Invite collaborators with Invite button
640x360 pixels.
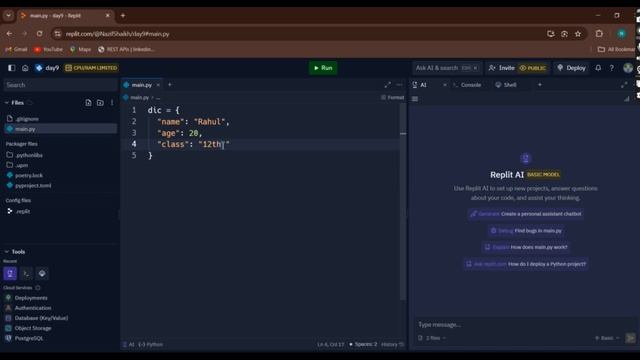point(502,68)
